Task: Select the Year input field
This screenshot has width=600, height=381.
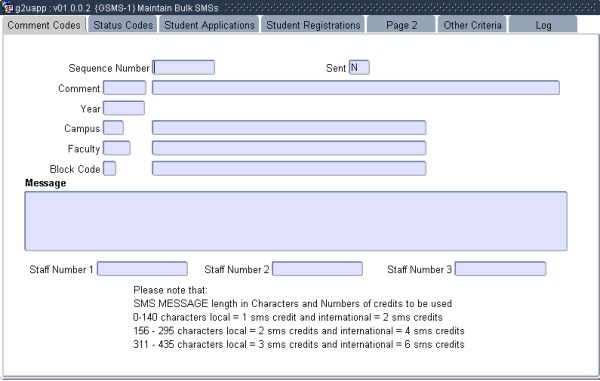Action: click(x=124, y=108)
